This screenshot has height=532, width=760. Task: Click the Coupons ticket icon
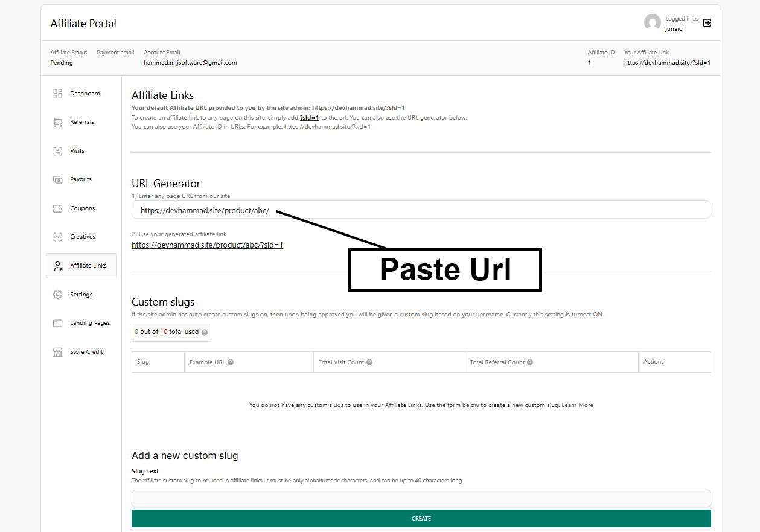tap(58, 208)
